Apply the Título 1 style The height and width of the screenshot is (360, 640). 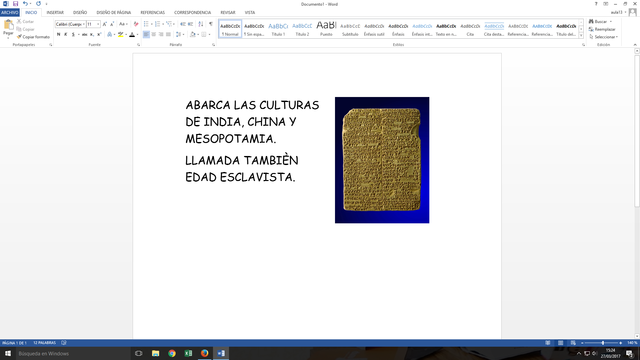[x=278, y=29]
